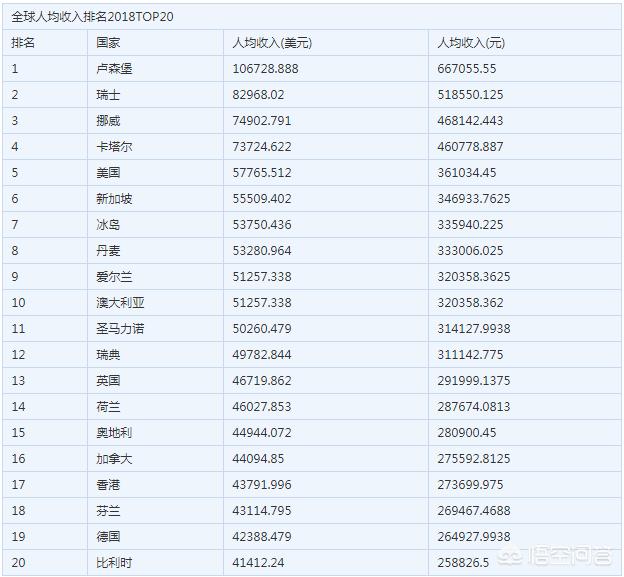The height and width of the screenshot is (577, 624).
Task: Click the value 53750.436
Action: tap(262, 224)
